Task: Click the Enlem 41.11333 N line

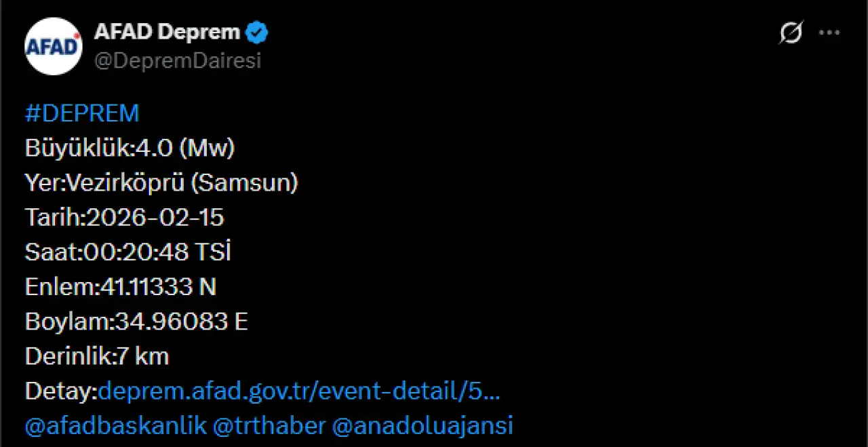Action: pyautogui.click(x=121, y=287)
